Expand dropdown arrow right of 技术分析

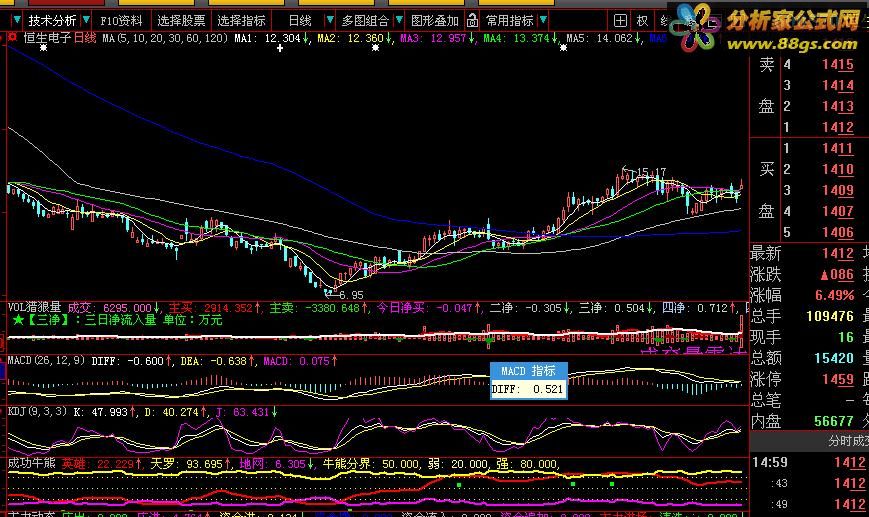pyautogui.click(x=86, y=21)
